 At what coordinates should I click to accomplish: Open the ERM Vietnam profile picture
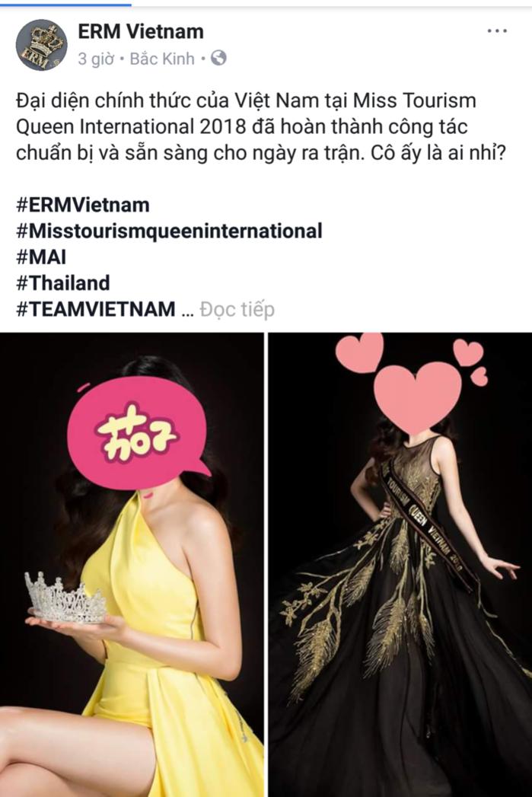42,45
